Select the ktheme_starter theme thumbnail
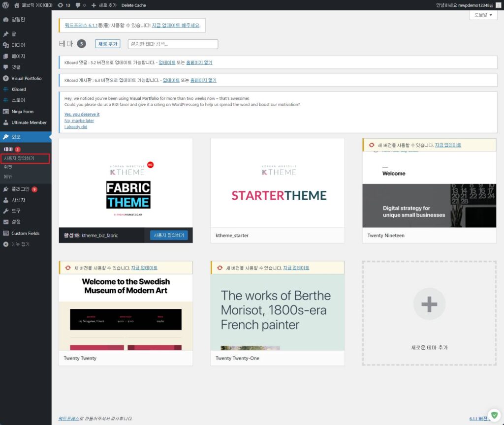 tap(278, 183)
